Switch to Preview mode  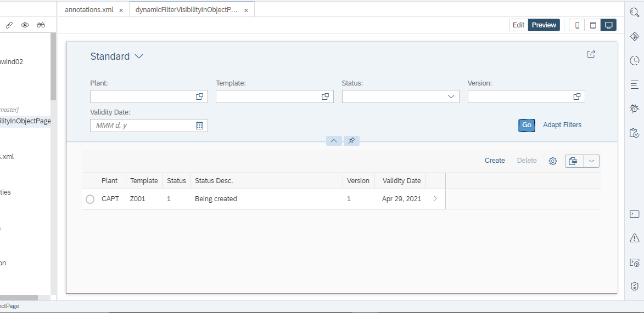(544, 25)
